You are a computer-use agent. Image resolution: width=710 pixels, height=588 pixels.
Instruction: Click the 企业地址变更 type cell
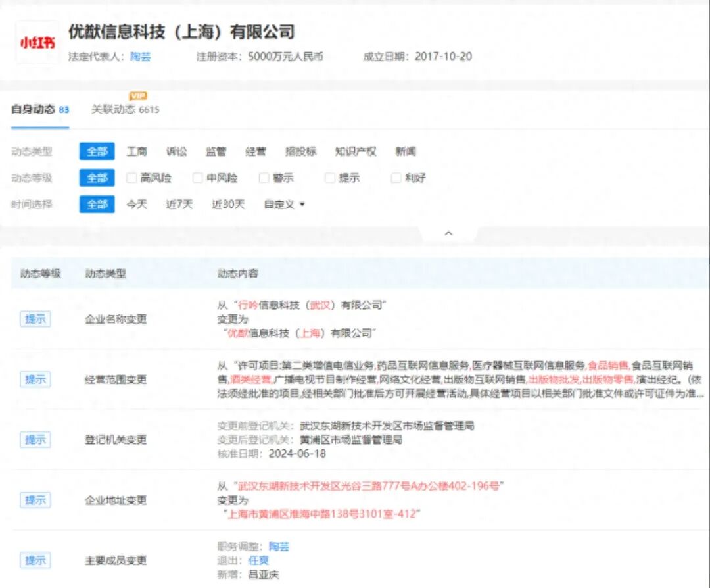(x=116, y=501)
